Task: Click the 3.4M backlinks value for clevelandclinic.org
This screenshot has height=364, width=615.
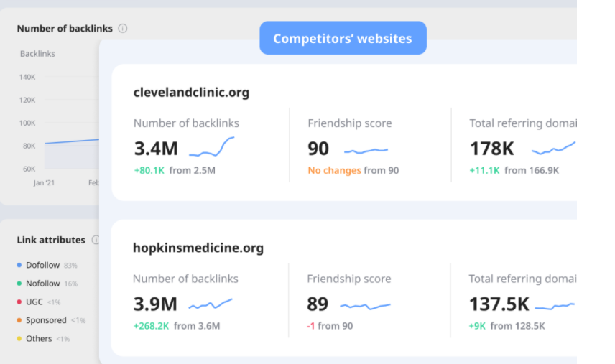Action: tap(156, 149)
